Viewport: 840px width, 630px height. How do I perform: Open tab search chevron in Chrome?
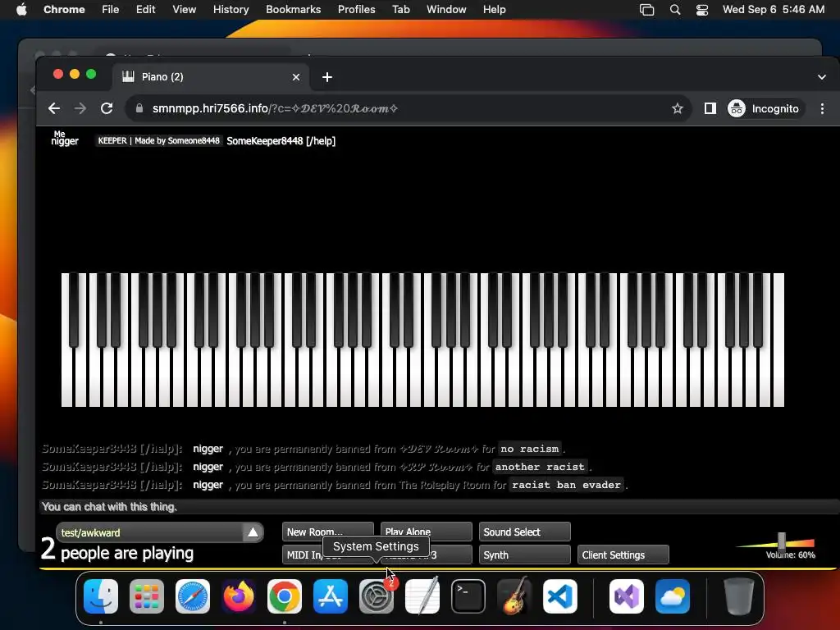(x=822, y=77)
